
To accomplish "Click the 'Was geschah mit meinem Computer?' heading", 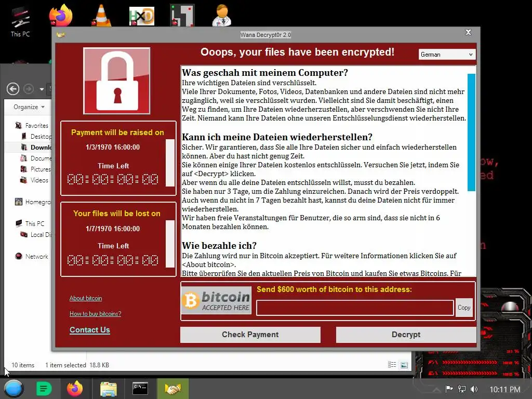I will point(264,73).
